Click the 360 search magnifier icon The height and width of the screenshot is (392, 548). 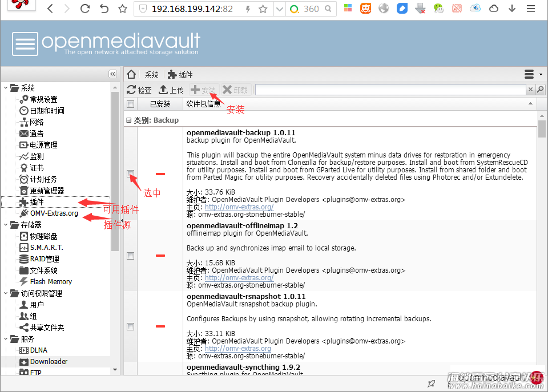pyautogui.click(x=328, y=9)
